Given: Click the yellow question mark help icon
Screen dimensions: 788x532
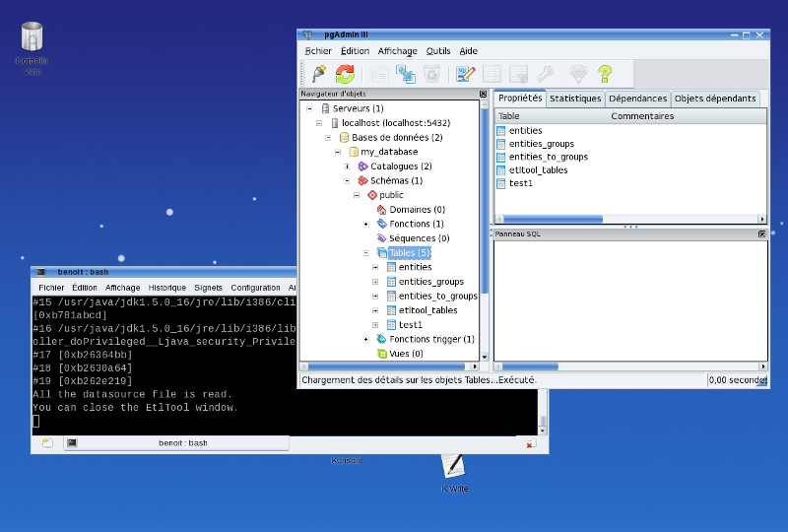Looking at the screenshot, I should pyautogui.click(x=605, y=74).
